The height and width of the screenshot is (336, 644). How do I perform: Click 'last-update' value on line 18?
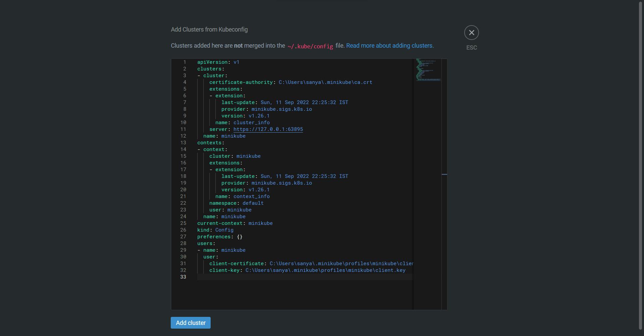point(304,176)
